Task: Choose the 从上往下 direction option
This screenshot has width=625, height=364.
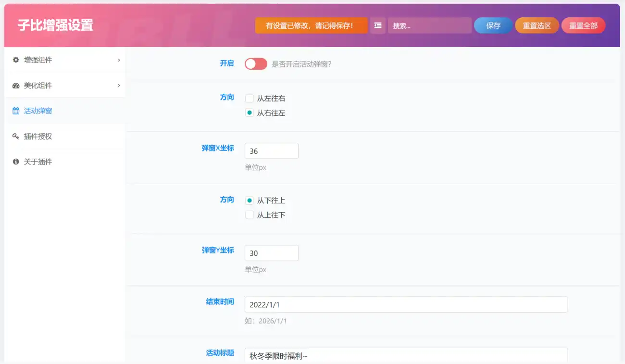Action: (250, 215)
